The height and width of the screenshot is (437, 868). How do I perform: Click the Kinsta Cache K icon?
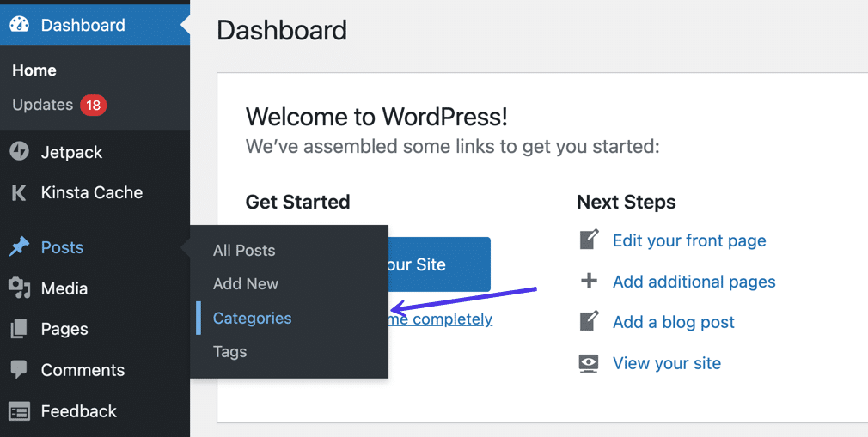pos(19,193)
